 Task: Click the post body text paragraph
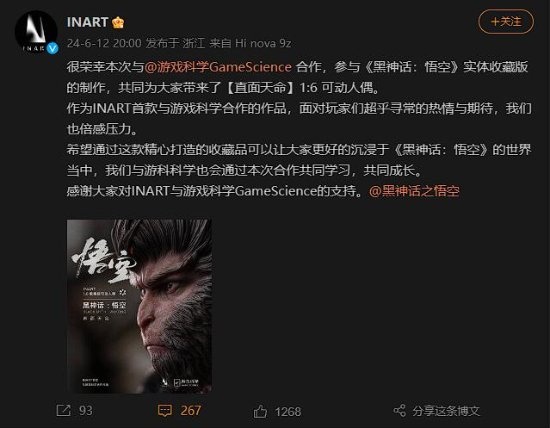tap(299, 129)
